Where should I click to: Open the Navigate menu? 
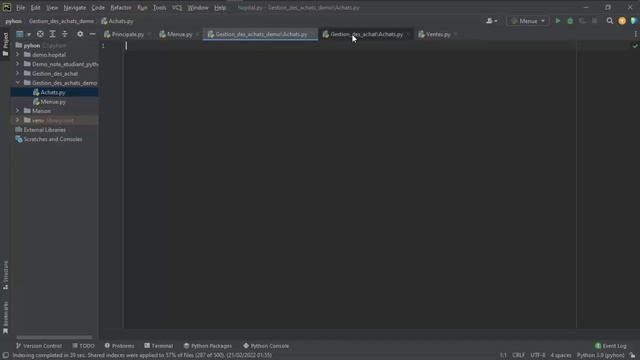[x=75, y=8]
